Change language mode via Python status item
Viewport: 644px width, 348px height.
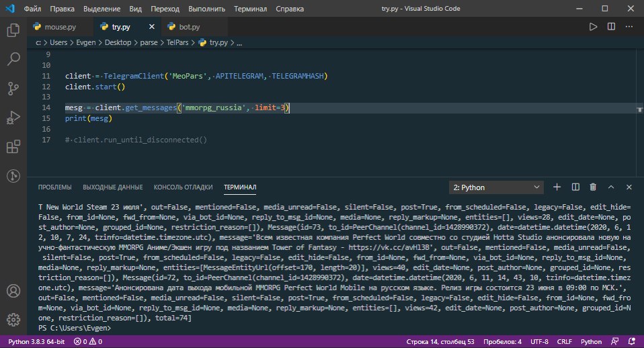click(591, 341)
